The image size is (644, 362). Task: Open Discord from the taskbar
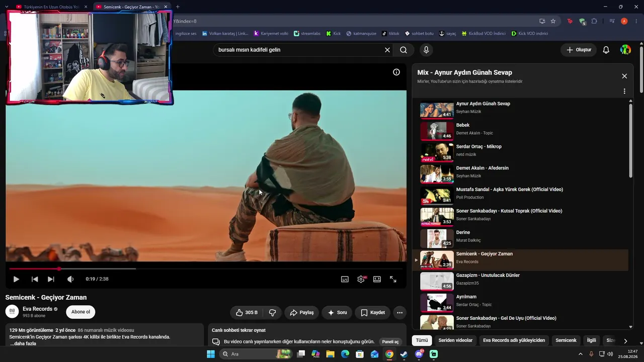pyautogui.click(x=419, y=354)
